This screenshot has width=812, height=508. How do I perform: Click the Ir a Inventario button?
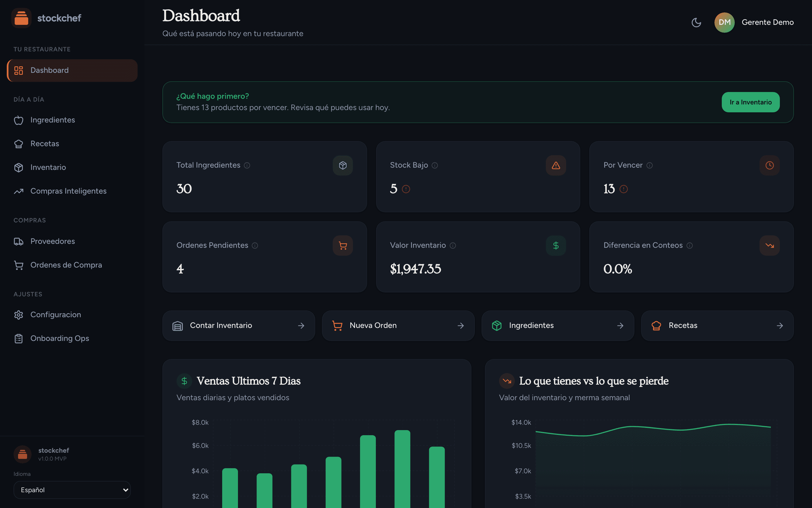(x=751, y=102)
